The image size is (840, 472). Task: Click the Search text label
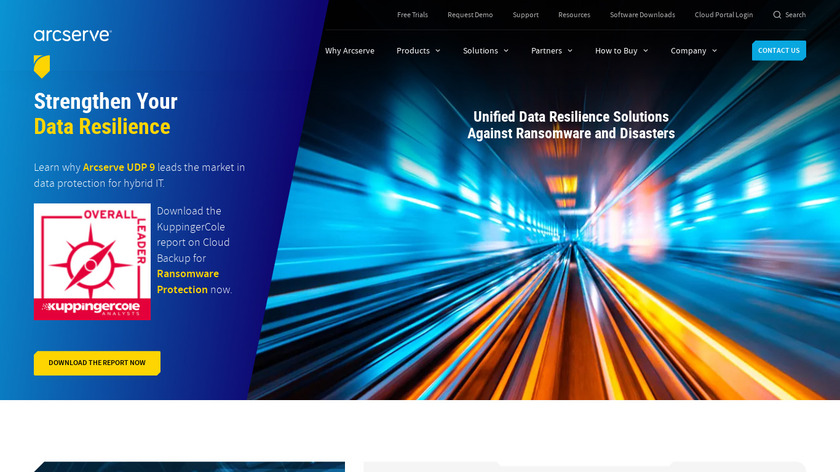pos(796,15)
